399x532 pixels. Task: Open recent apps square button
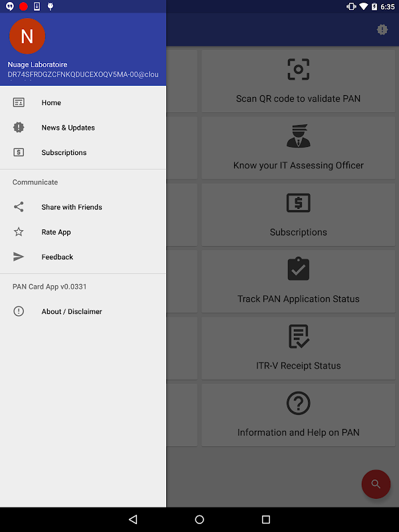point(266,519)
